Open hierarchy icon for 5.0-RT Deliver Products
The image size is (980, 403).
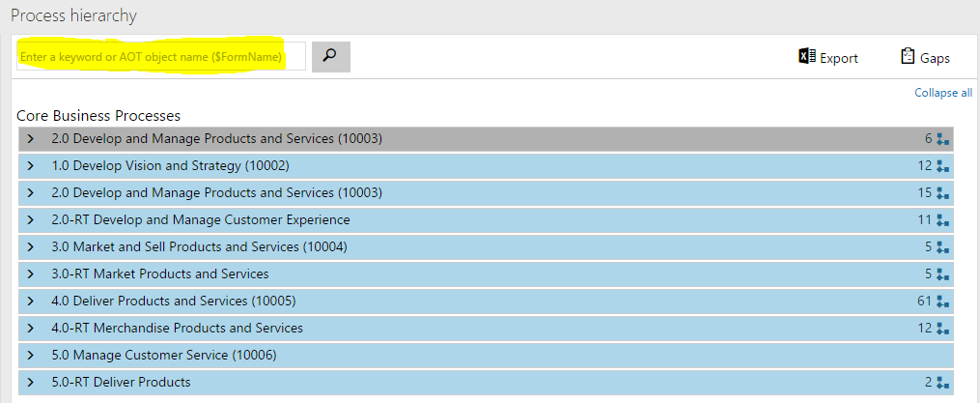click(x=942, y=383)
